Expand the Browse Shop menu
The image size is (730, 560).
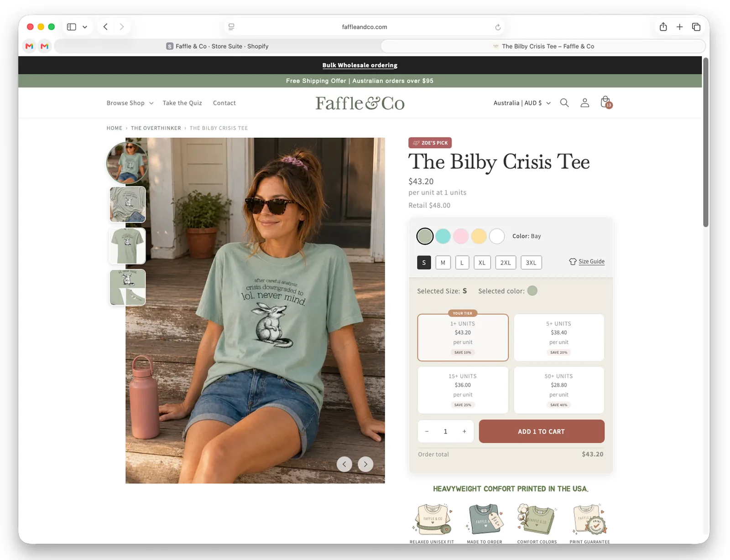130,103
